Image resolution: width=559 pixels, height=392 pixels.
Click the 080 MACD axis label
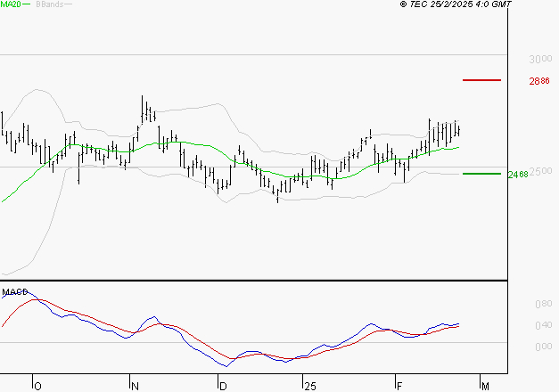(x=544, y=304)
